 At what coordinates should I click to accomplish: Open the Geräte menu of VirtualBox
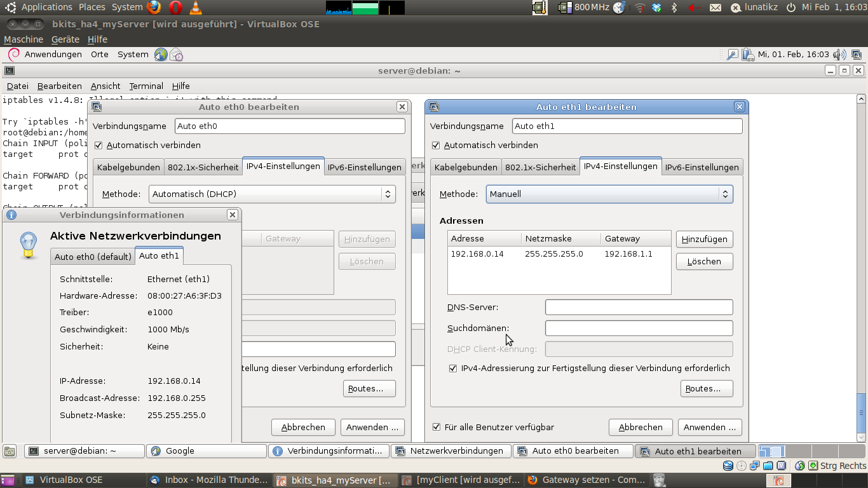click(65, 39)
